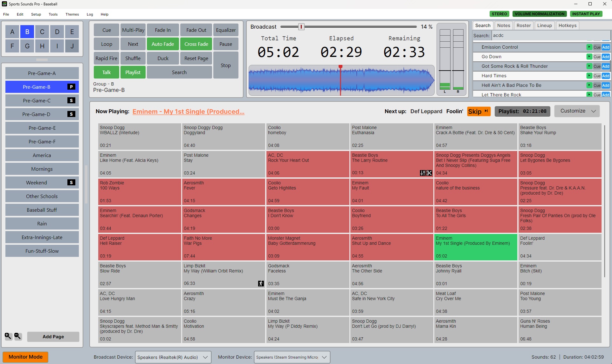Click the zoom-in magnifier icon
The height and width of the screenshot is (364, 612).
(x=8, y=336)
